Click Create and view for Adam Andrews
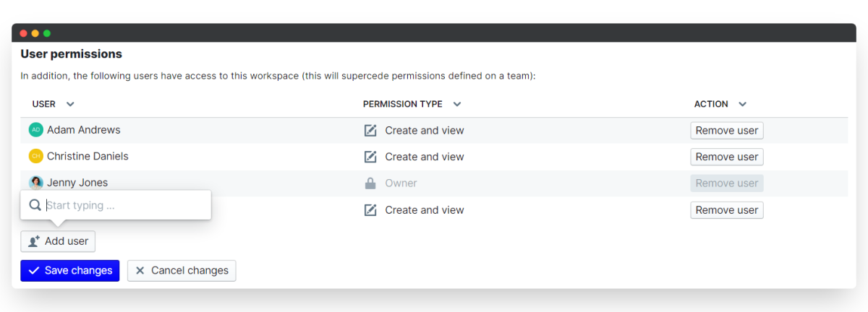 click(x=425, y=131)
